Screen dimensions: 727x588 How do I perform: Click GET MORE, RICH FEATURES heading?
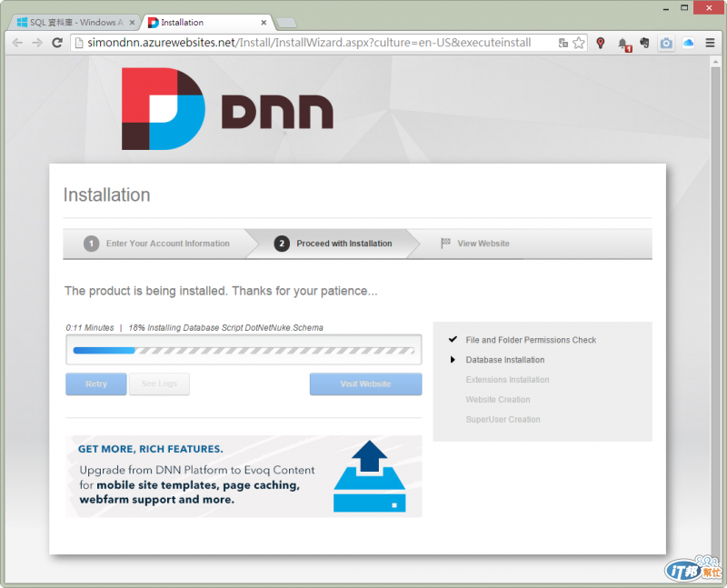(150, 449)
